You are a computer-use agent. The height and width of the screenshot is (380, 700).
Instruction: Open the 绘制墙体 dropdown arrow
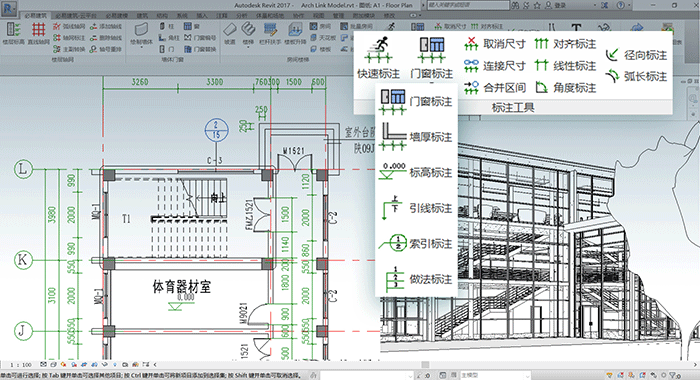pos(142,47)
